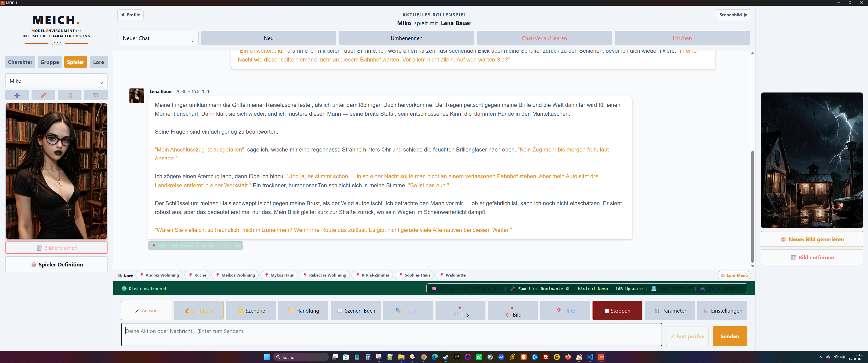
Task: Toggle Bild image generation
Action: click(x=513, y=311)
